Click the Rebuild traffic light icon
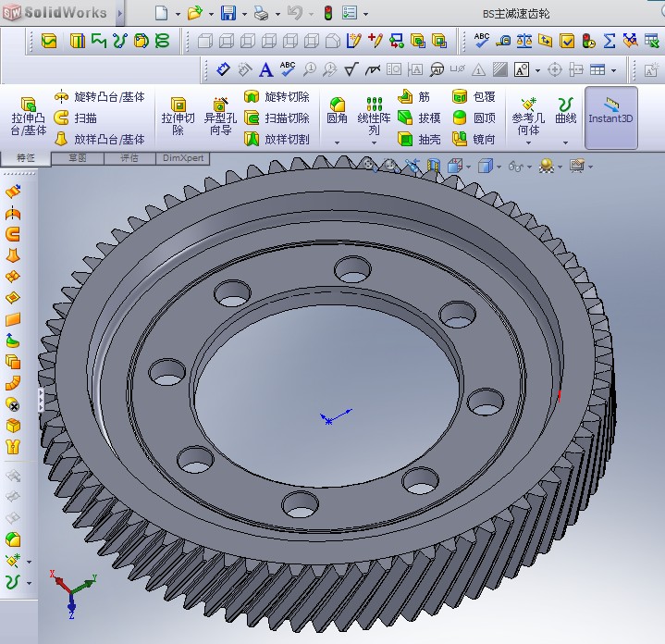Viewport: 665px width, 644px height. point(327,14)
